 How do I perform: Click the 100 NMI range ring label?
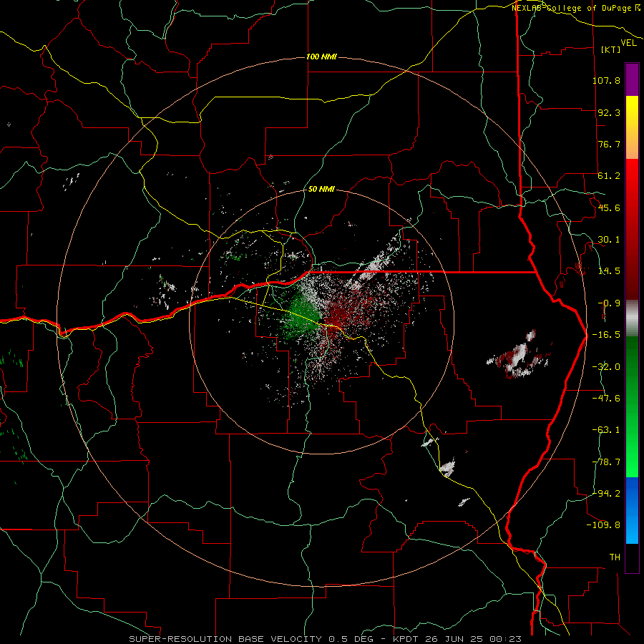(x=321, y=57)
